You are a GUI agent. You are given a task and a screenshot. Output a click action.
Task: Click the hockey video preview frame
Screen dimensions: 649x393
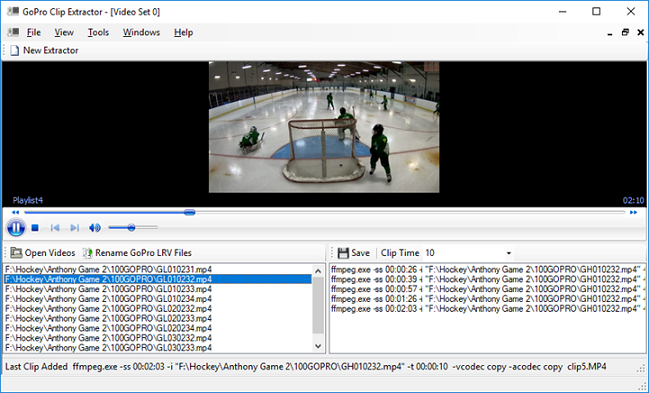tap(324, 127)
